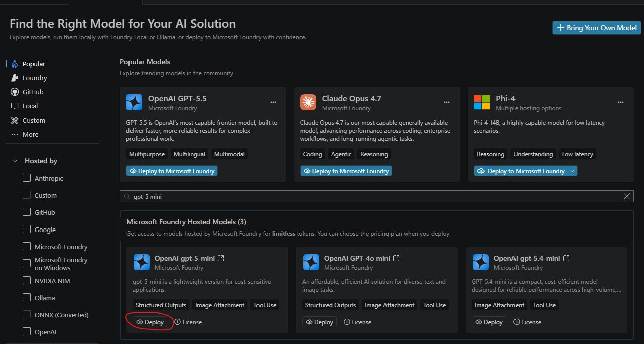This screenshot has height=344, width=644.
Task: Select the Local monitor icon
Action: (14, 106)
